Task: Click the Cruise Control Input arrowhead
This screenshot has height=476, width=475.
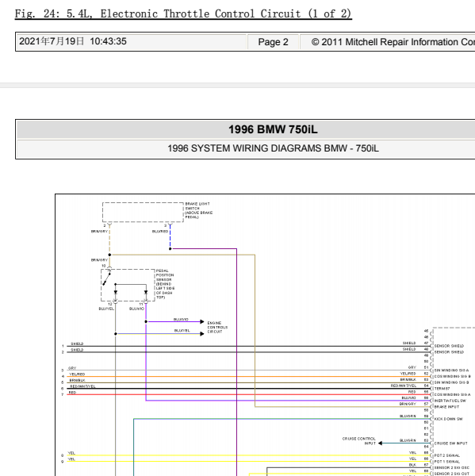Action: pos(380,443)
